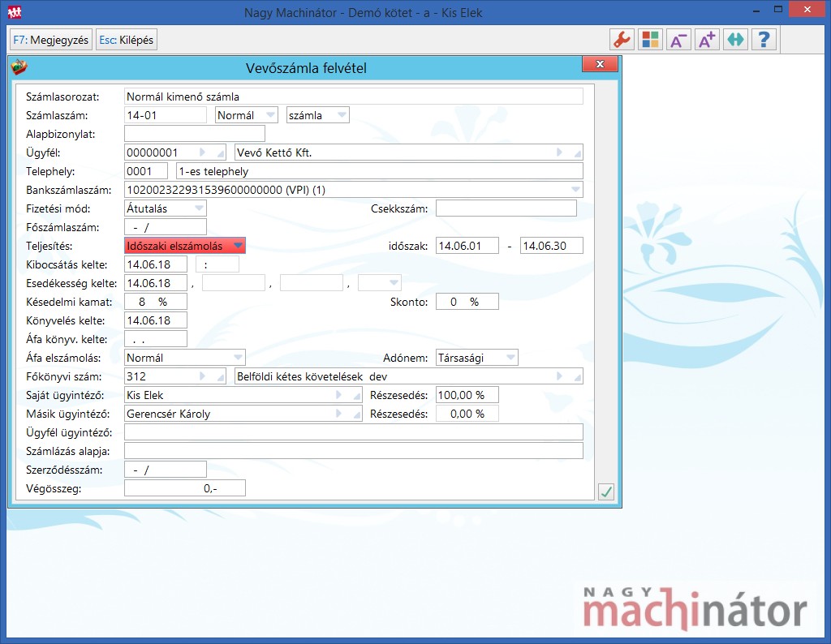Select the Késedelmi kamat percentage field

(156, 302)
